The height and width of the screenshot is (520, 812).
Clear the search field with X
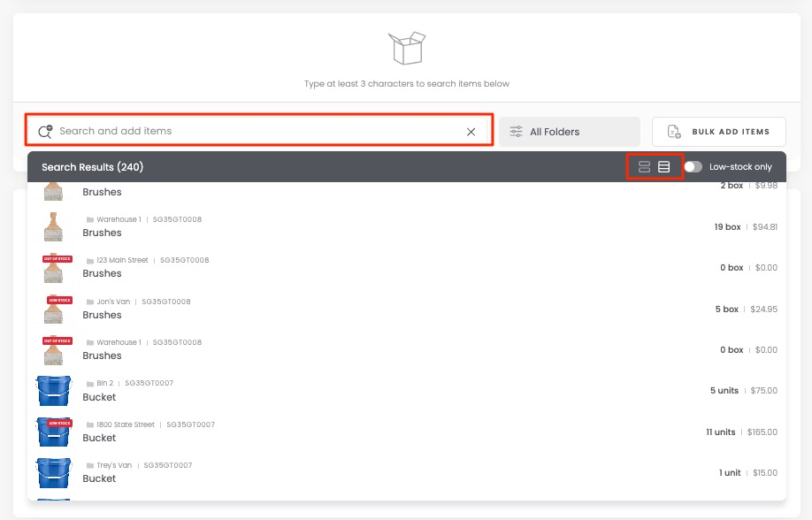point(471,132)
